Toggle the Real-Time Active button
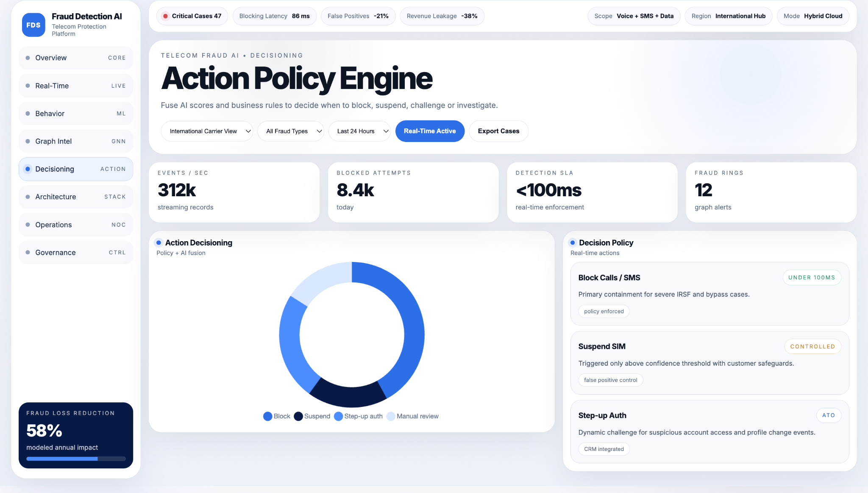The height and width of the screenshot is (493, 868). click(430, 131)
